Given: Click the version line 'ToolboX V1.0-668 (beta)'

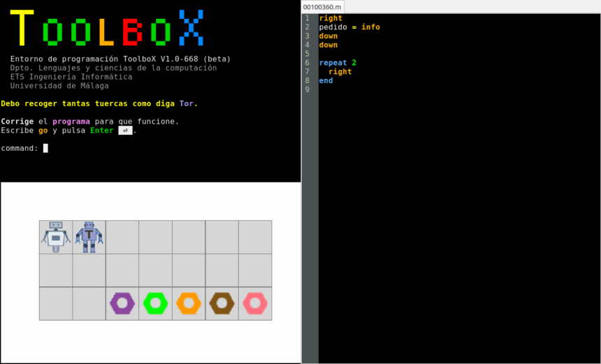Looking at the screenshot, I should click(x=177, y=59).
